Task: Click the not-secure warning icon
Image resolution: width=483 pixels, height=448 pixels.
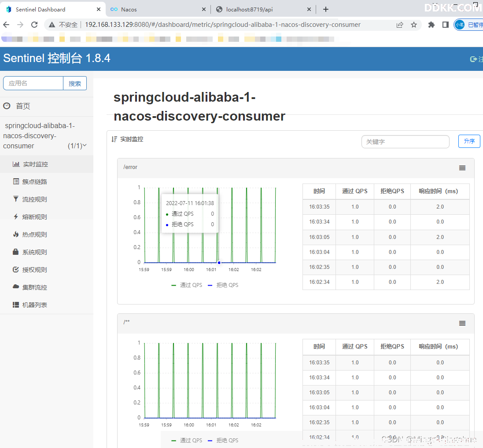Action: 52,25
